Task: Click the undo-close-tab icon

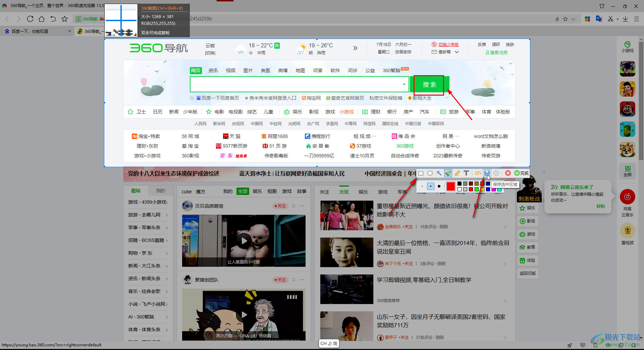Action: pyautogui.click(x=53, y=19)
